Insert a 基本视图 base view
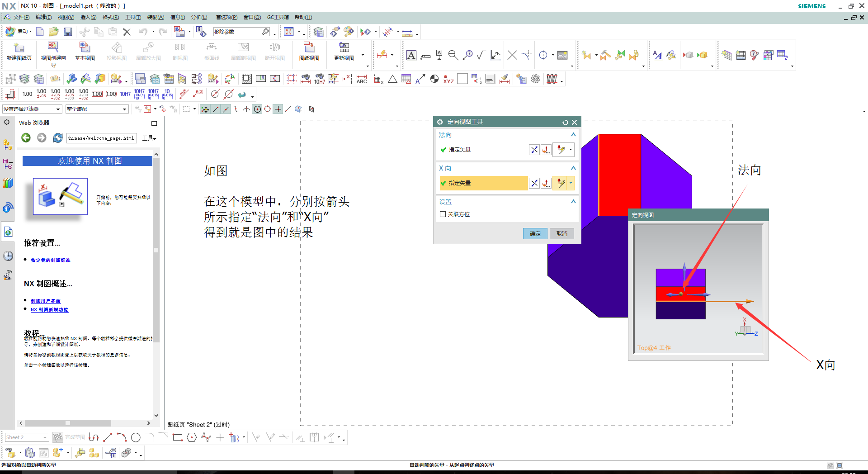868x474 pixels. pyautogui.click(x=85, y=52)
